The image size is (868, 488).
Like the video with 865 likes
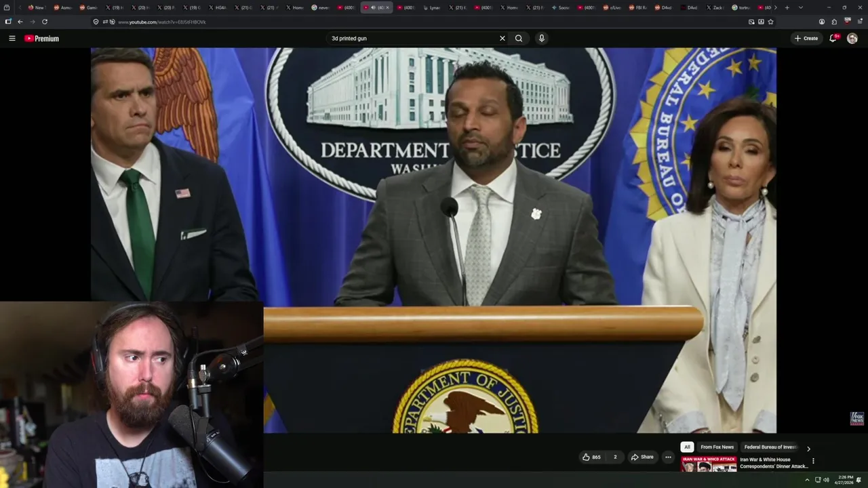[x=591, y=457]
